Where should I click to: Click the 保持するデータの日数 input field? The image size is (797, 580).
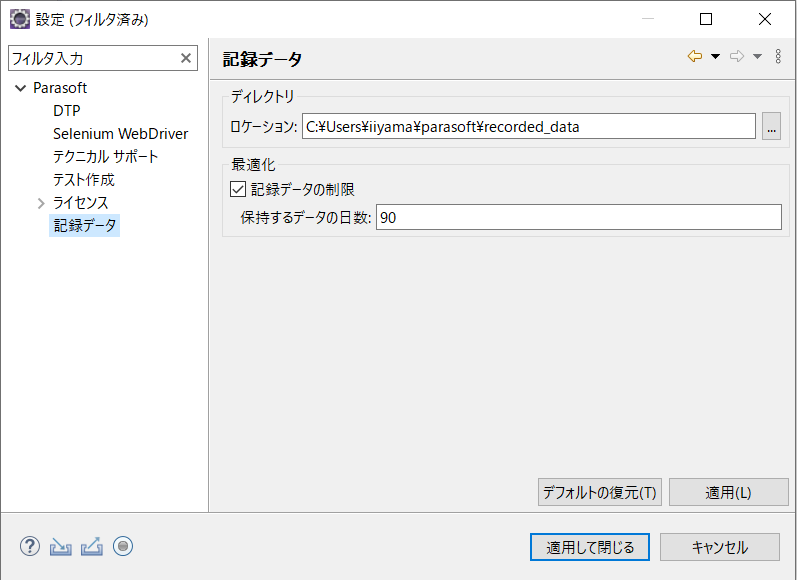pyautogui.click(x=579, y=218)
